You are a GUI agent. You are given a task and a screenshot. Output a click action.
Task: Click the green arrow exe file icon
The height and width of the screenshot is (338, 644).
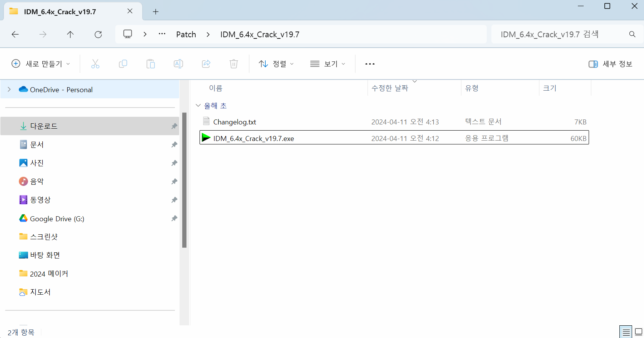206,138
